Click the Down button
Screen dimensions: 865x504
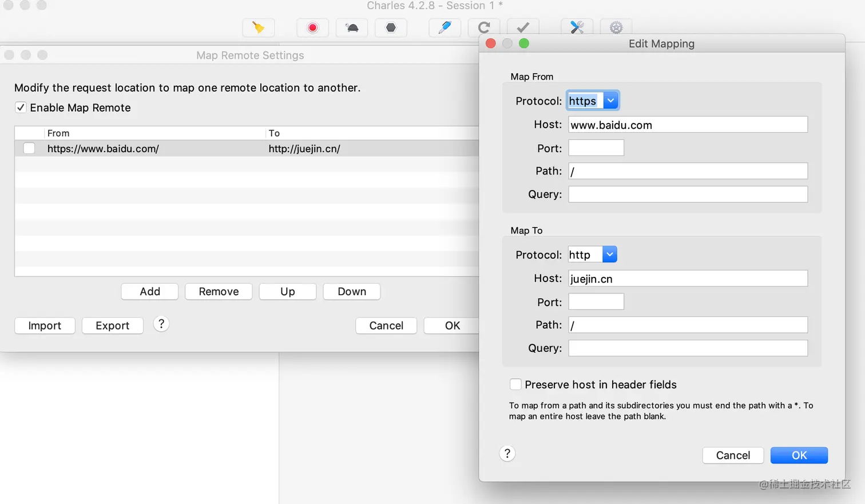click(x=352, y=291)
